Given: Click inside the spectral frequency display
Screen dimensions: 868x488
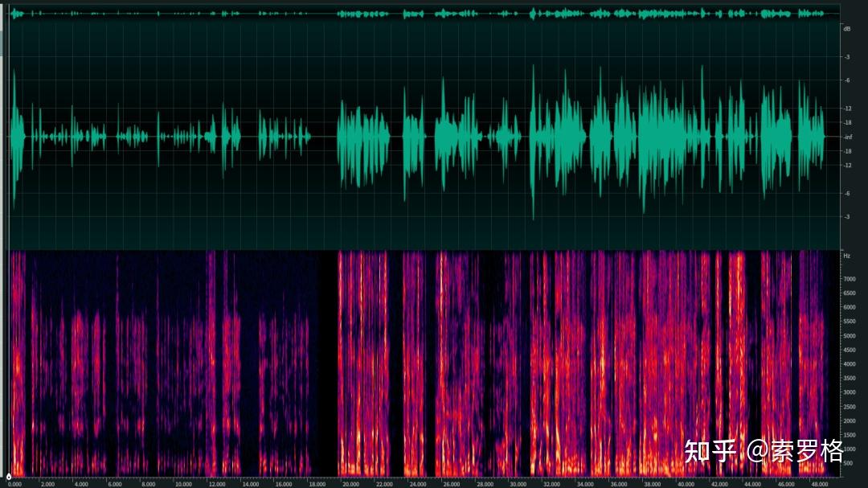Looking at the screenshot, I should [424, 363].
